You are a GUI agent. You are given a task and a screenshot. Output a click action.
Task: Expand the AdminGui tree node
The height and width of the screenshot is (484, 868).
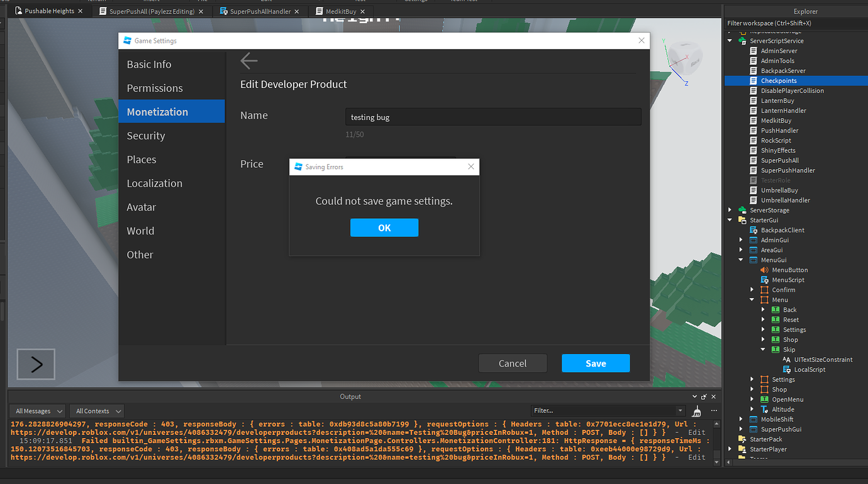coord(742,240)
